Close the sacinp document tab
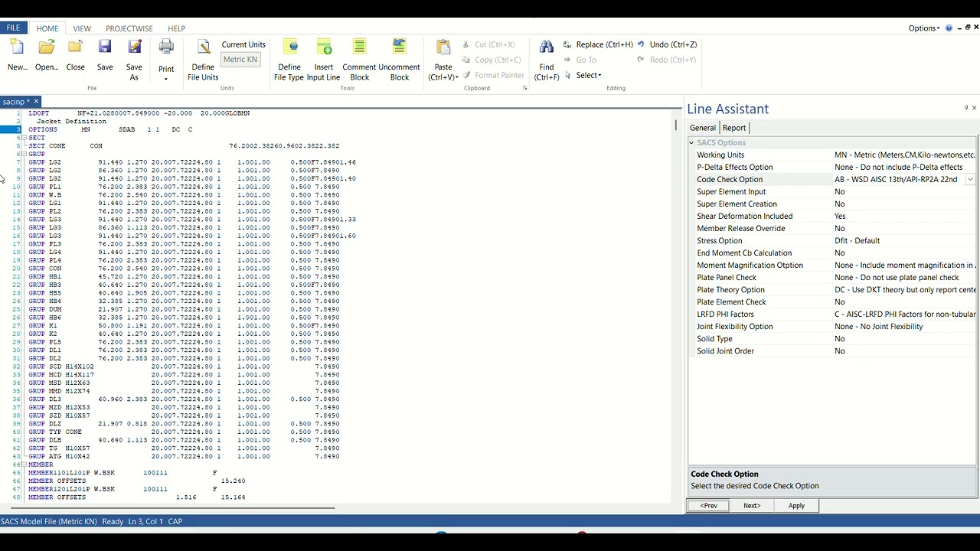Image resolution: width=980 pixels, height=551 pixels. [x=36, y=101]
